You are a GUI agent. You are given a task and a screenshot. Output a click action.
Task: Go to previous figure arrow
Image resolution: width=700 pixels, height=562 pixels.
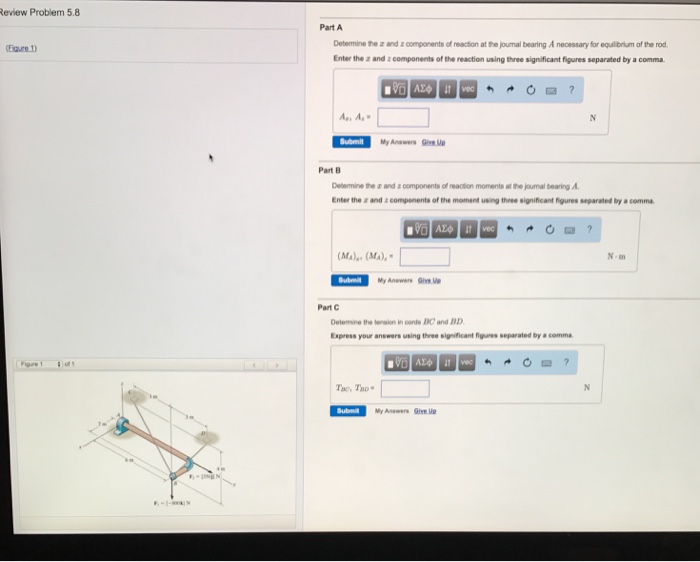click(x=254, y=365)
